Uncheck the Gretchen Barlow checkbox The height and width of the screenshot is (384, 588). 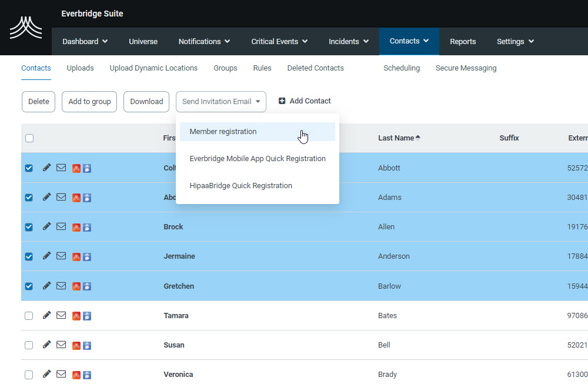tap(29, 286)
